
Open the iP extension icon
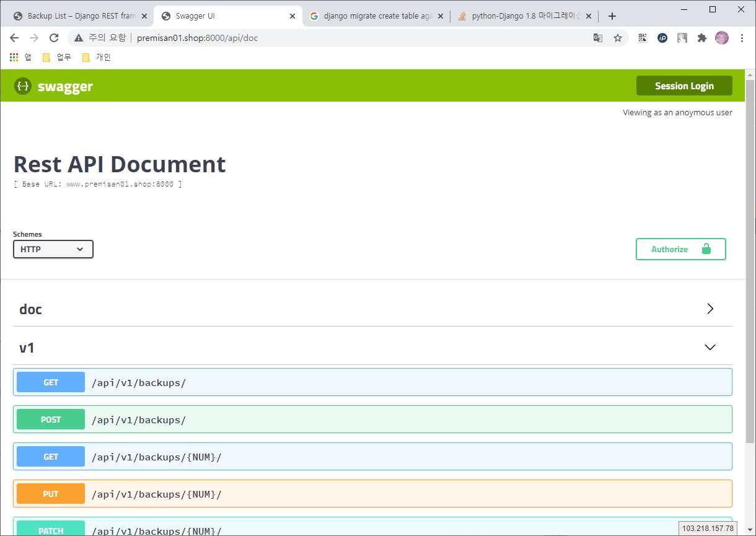pyautogui.click(x=662, y=38)
